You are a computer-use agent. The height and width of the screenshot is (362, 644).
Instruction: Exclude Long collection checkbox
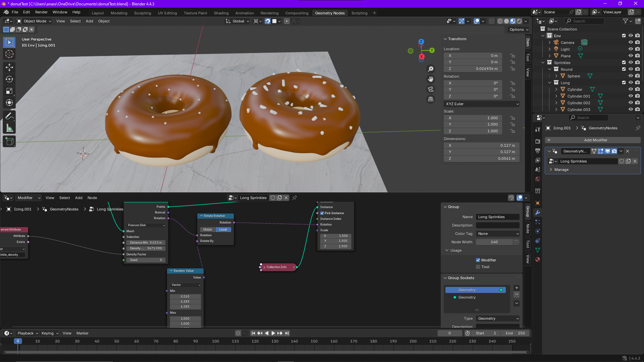[624, 83]
